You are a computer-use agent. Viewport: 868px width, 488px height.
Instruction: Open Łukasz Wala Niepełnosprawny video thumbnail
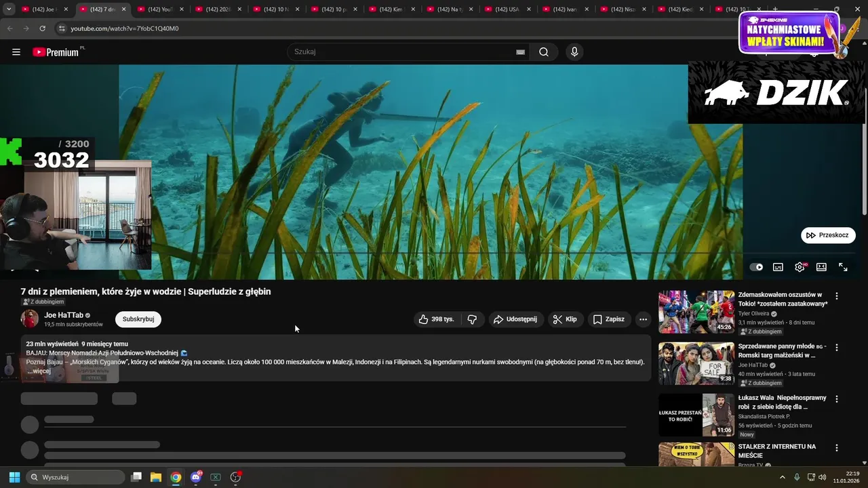pyautogui.click(x=696, y=415)
